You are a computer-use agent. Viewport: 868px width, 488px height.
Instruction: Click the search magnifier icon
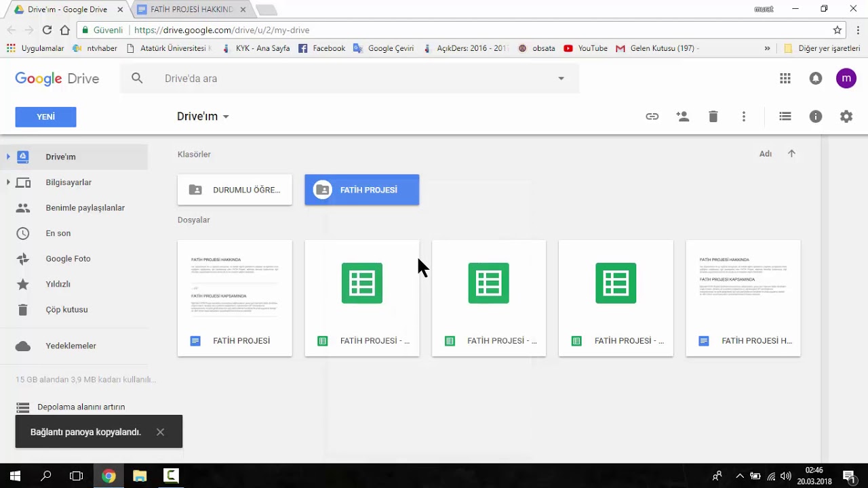(x=137, y=79)
